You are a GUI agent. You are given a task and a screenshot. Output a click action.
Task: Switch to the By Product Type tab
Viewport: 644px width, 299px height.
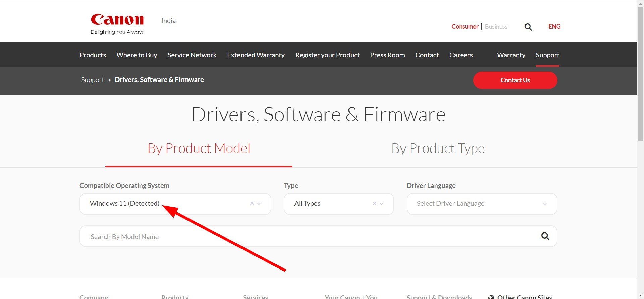point(438,148)
